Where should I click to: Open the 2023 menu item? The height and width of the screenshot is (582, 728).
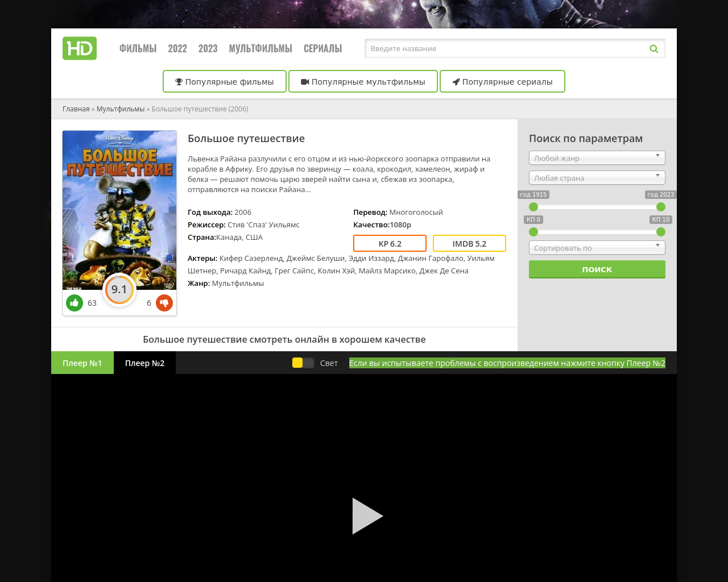pyautogui.click(x=208, y=48)
